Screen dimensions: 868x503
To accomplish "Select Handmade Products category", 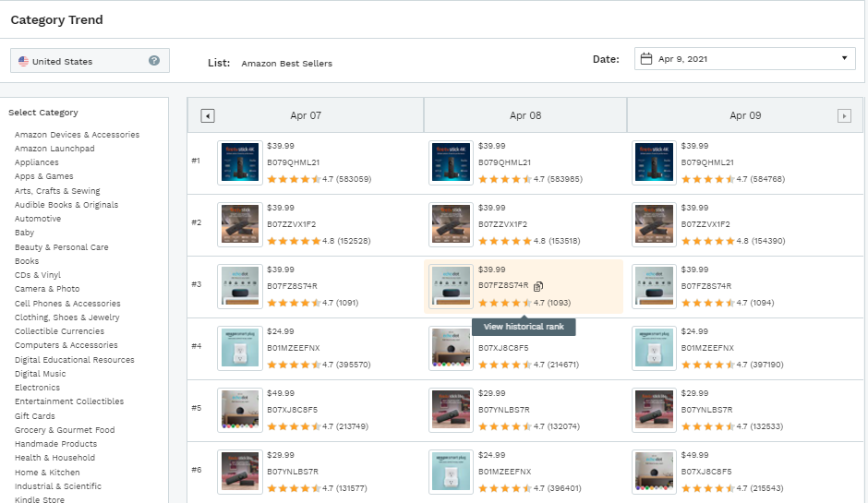I will click(x=55, y=444).
